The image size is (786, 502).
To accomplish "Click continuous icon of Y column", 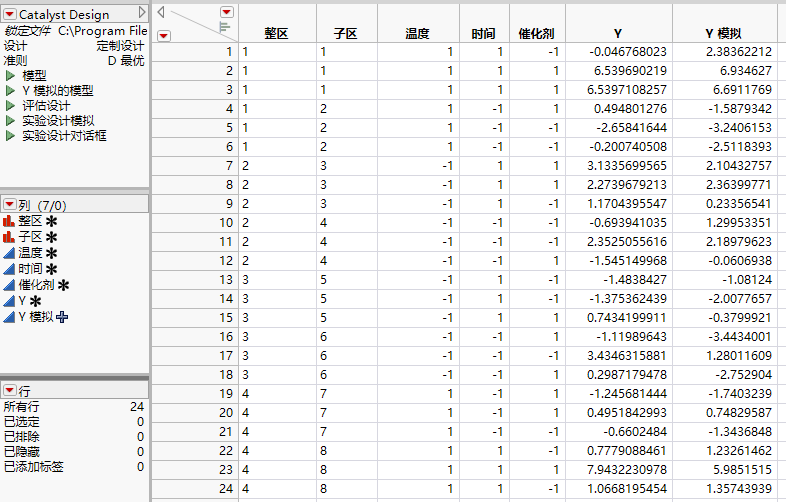I will tap(9, 301).
